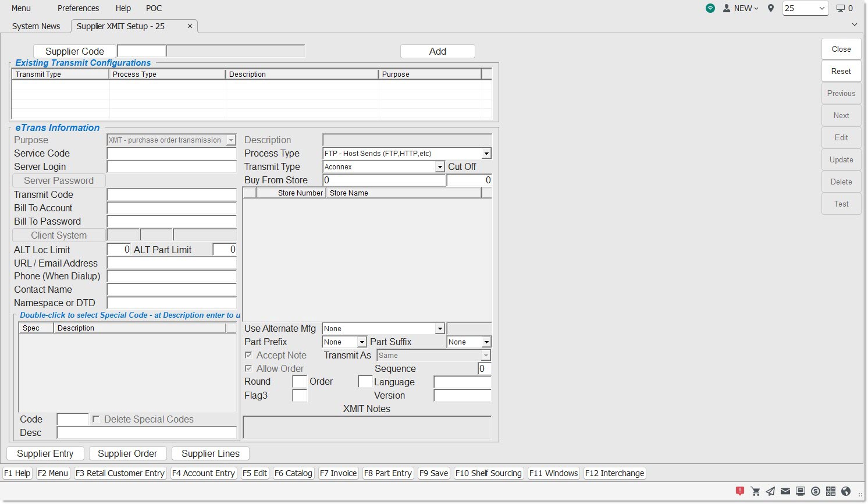The image size is (868, 504).
Task: Switch to the System News tab
Action: click(36, 26)
